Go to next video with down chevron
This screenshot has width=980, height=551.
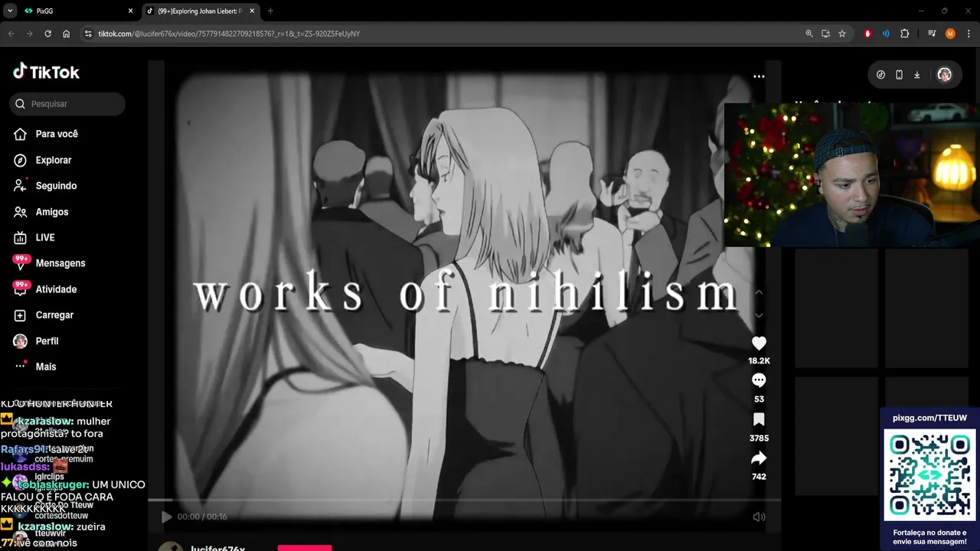(759, 315)
